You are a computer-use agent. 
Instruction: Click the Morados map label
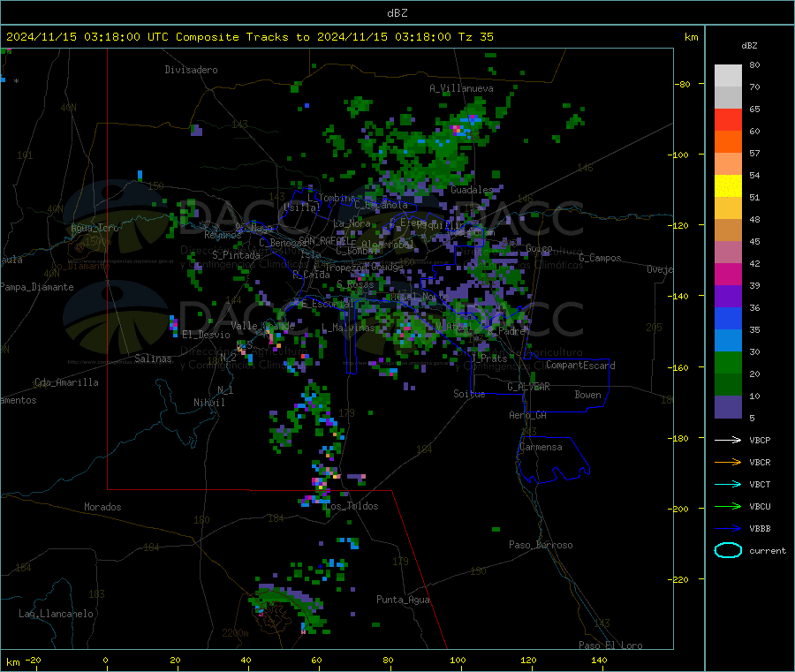point(102,507)
